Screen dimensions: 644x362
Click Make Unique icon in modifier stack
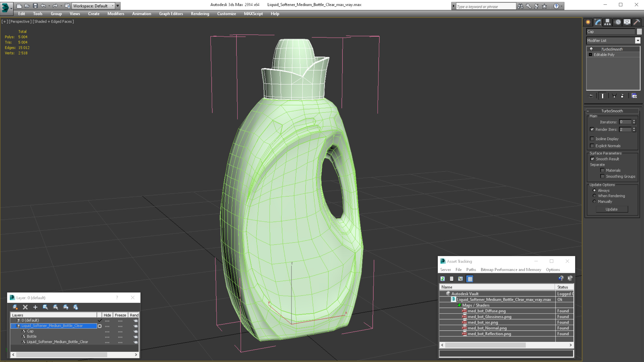pos(614,96)
